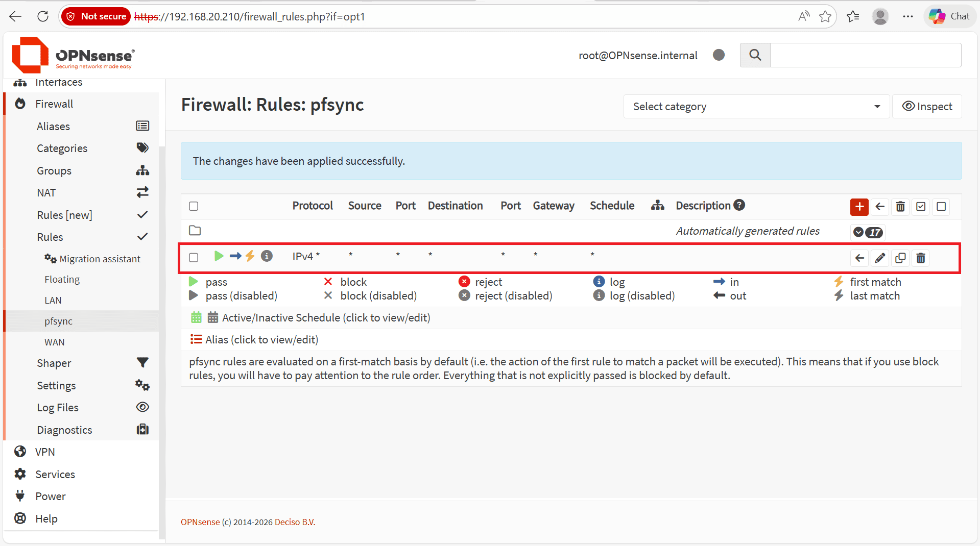This screenshot has width=980, height=546.
Task: Open the Deciso B.V. footer link
Action: tap(295, 522)
